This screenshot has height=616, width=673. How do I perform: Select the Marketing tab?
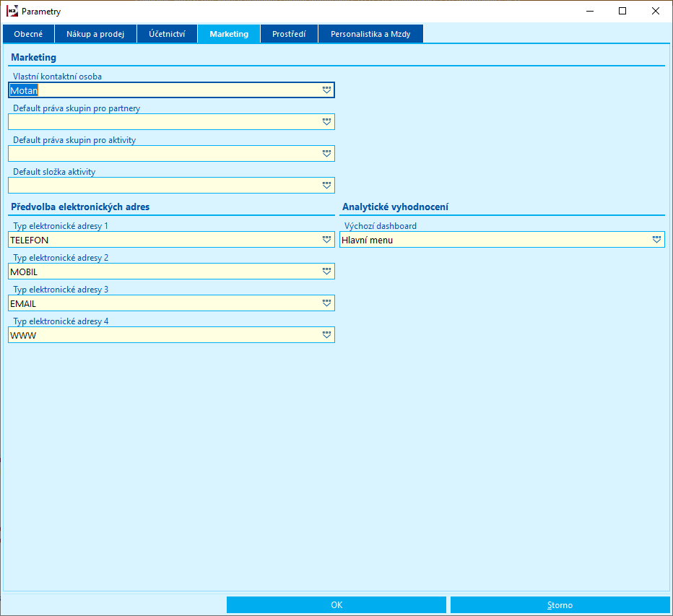point(229,34)
